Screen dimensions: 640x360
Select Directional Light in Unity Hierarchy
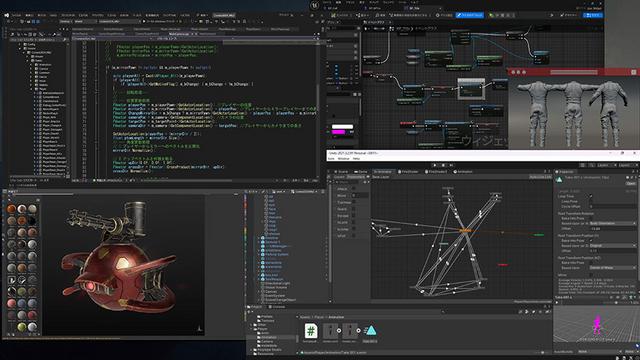(x=277, y=283)
